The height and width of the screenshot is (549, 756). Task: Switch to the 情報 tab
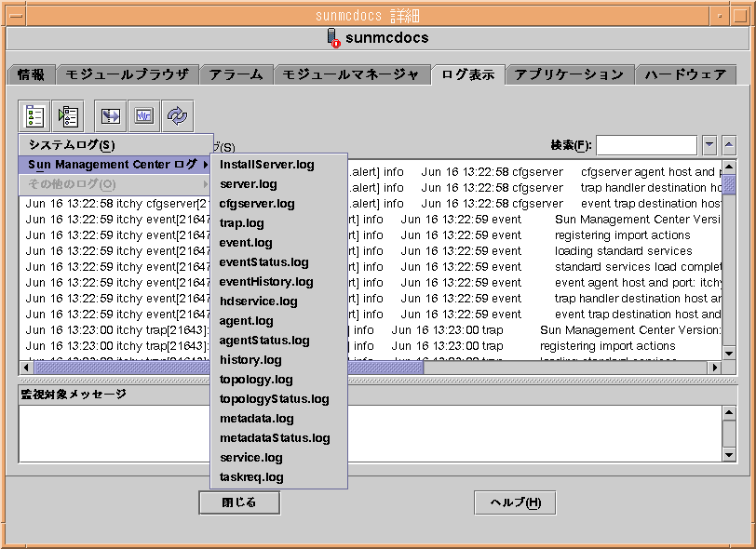click(x=32, y=74)
